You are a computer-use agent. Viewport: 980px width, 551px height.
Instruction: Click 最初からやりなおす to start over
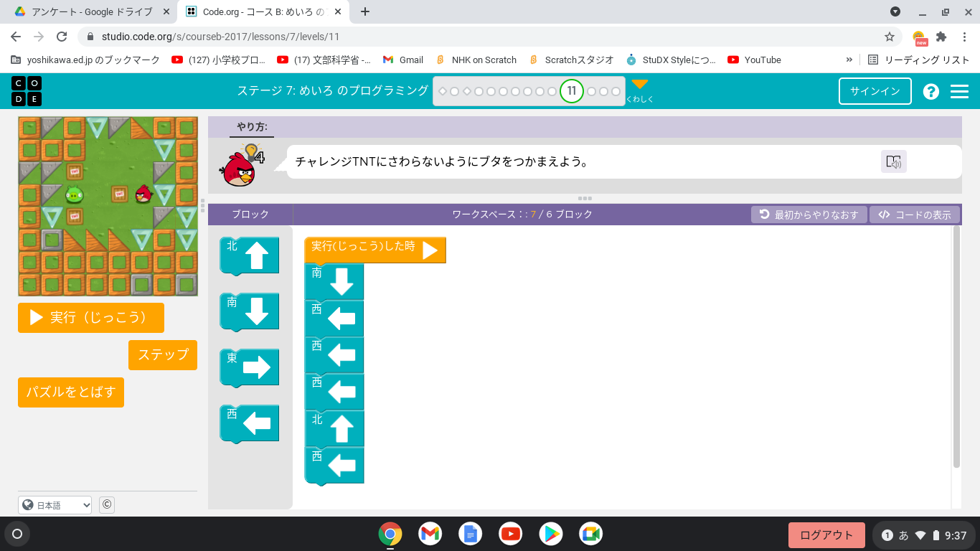pyautogui.click(x=809, y=215)
